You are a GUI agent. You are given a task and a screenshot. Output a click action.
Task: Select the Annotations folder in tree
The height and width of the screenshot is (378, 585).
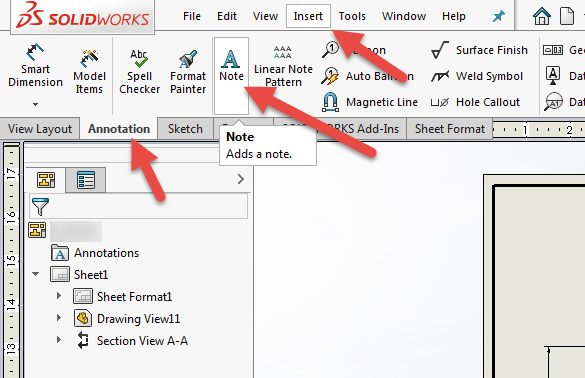click(x=95, y=253)
